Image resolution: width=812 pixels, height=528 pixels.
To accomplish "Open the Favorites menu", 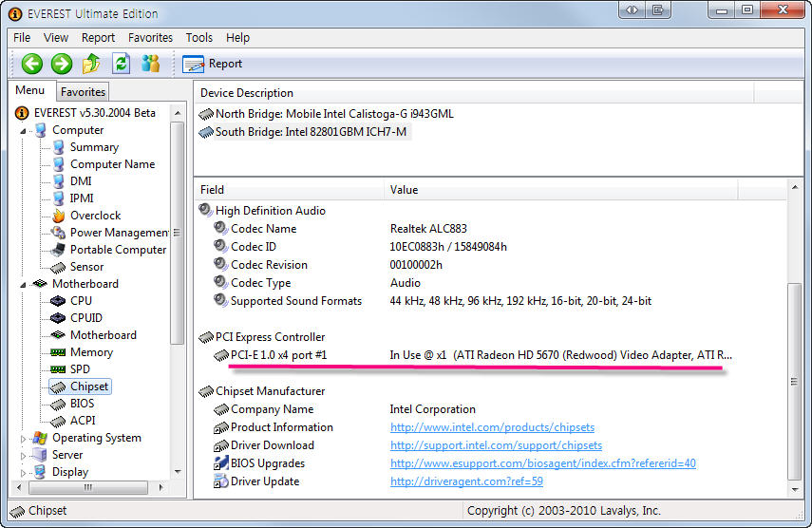I will point(150,38).
